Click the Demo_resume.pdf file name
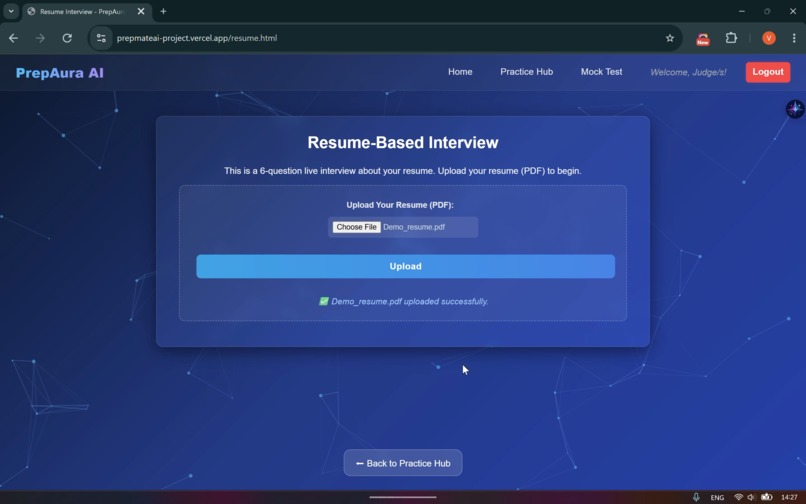This screenshot has height=504, width=806. tap(414, 227)
